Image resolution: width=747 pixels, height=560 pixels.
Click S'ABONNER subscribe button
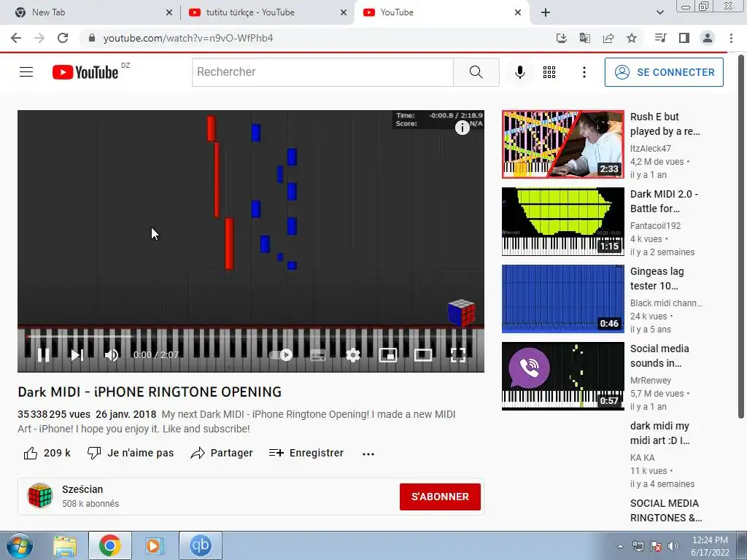pos(440,497)
